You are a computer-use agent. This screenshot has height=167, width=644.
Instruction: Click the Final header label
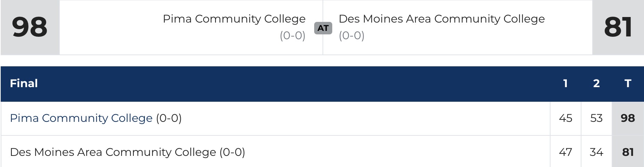(x=24, y=84)
